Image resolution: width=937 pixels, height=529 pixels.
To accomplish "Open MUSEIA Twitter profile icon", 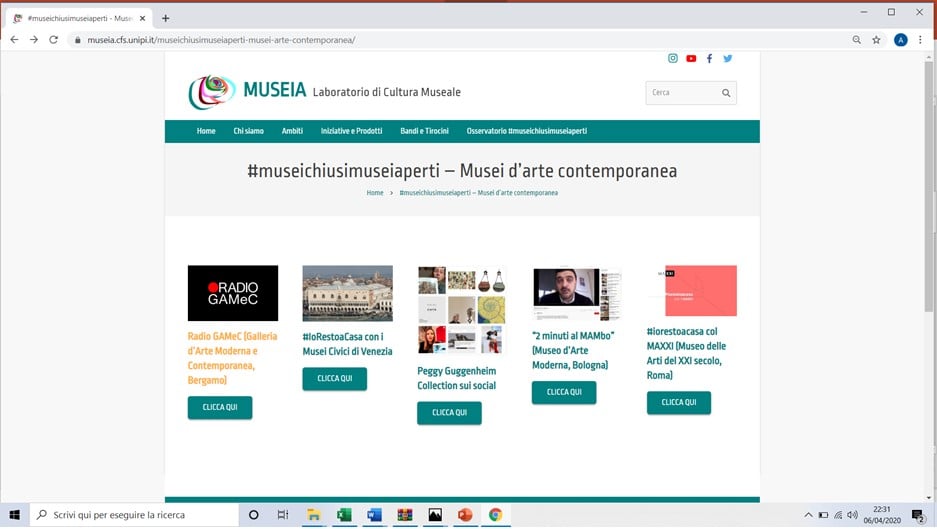I will click(728, 58).
